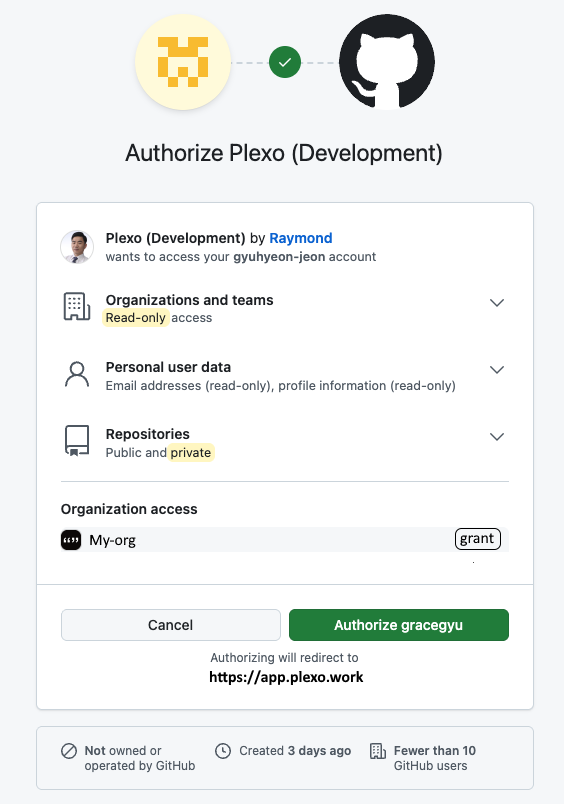Image resolution: width=564 pixels, height=804 pixels.
Task: Expand the Organizations and teams section
Action: click(x=496, y=303)
